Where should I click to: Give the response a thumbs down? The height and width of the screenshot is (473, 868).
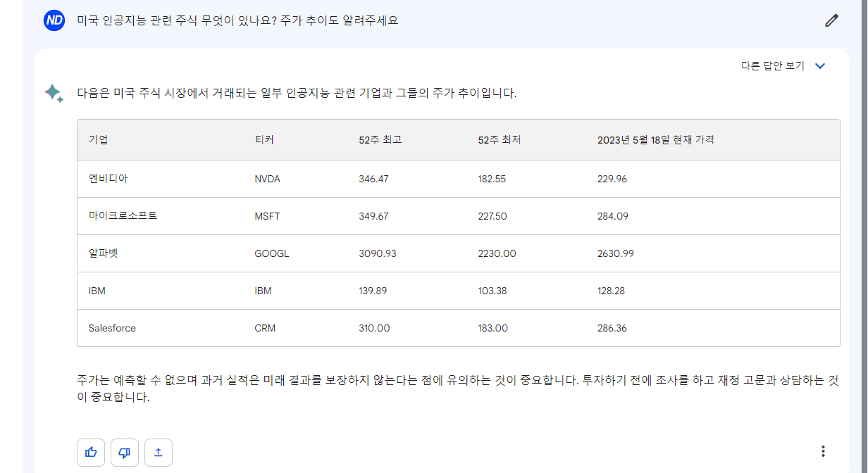coord(125,453)
